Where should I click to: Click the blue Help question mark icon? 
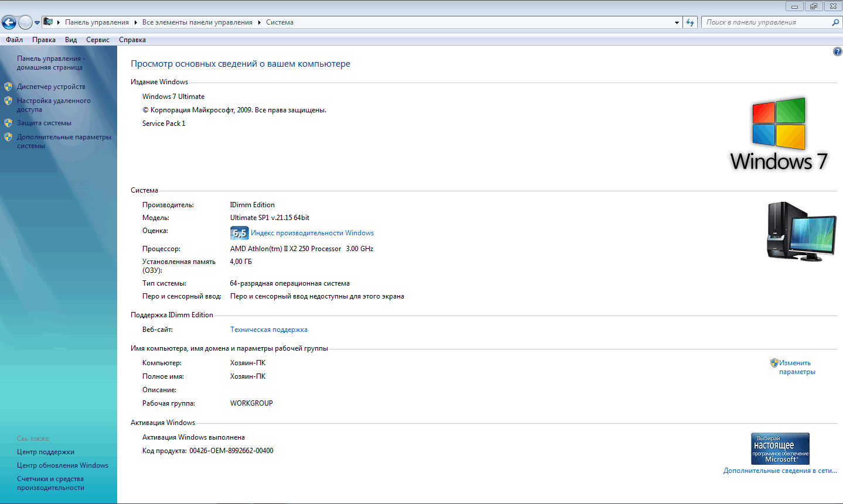[837, 52]
